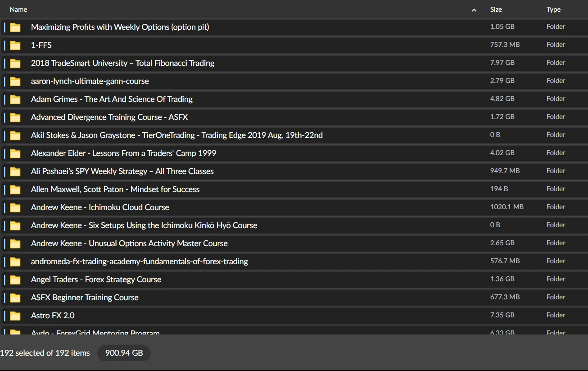Click folder icon for Six Setups Ichimoku course

coord(15,226)
